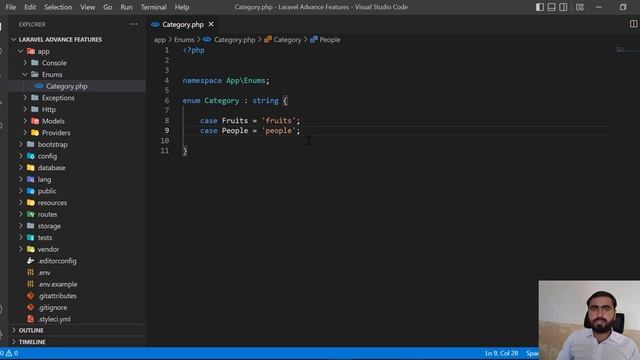Toggle bottom panel layout icon
The height and width of the screenshot is (360, 640).
[551, 7]
